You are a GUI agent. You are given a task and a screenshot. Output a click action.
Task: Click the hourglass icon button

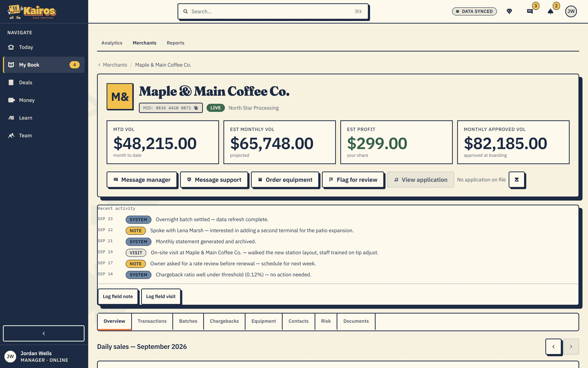coord(517,180)
